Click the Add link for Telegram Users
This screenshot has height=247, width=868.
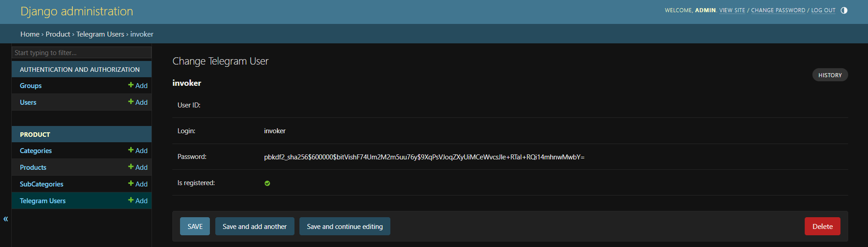pos(138,200)
